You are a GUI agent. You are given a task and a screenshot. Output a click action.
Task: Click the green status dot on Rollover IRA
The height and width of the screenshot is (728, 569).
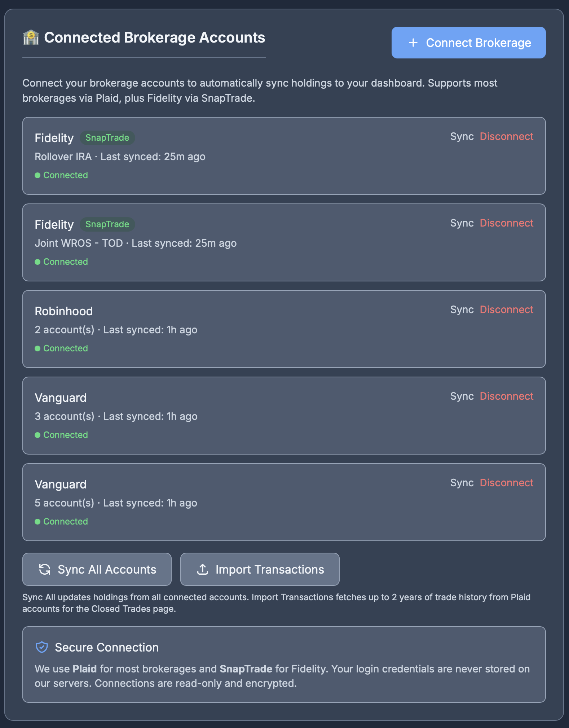(38, 175)
